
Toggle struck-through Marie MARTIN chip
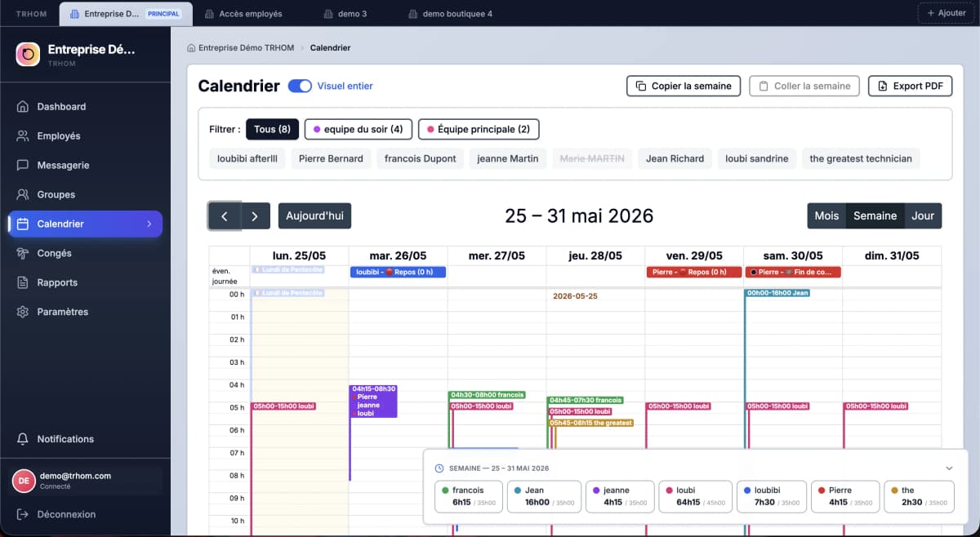(593, 158)
